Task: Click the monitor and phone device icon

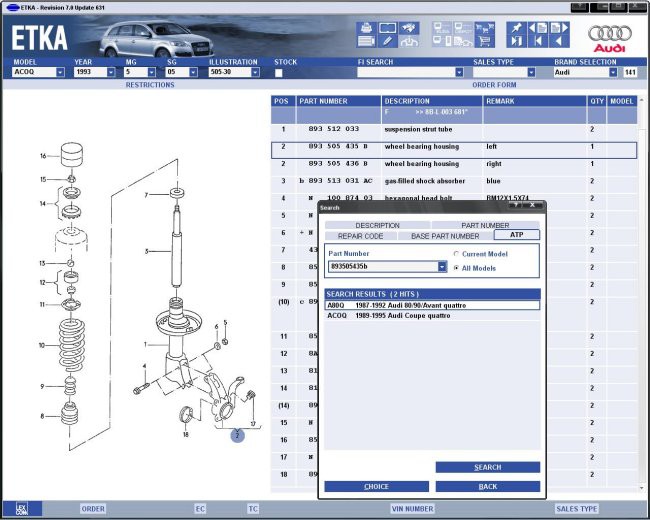Action: [x=442, y=41]
